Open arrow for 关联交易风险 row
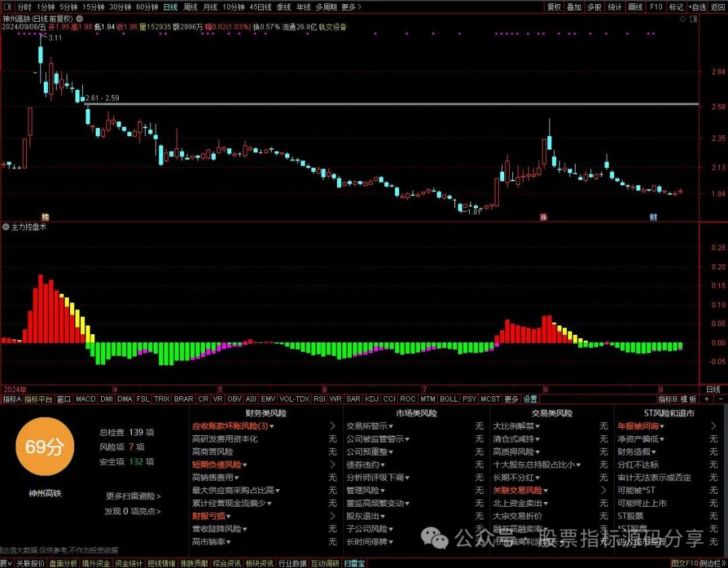 603,490
